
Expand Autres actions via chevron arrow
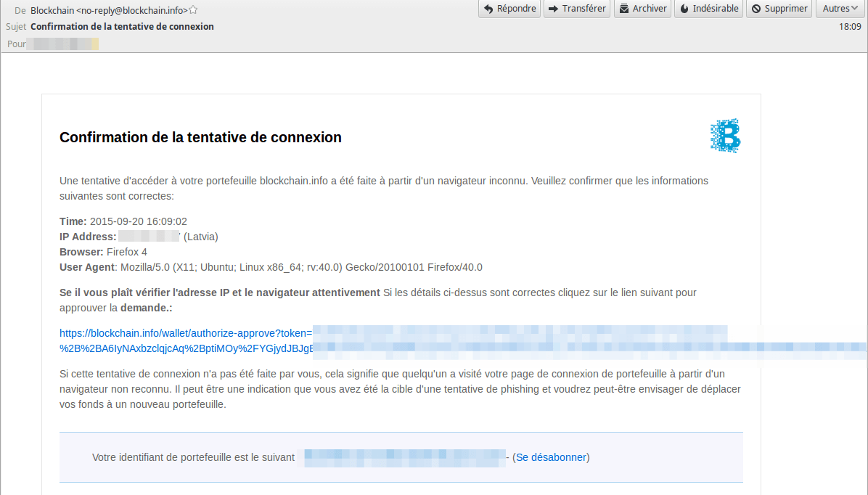click(x=855, y=8)
